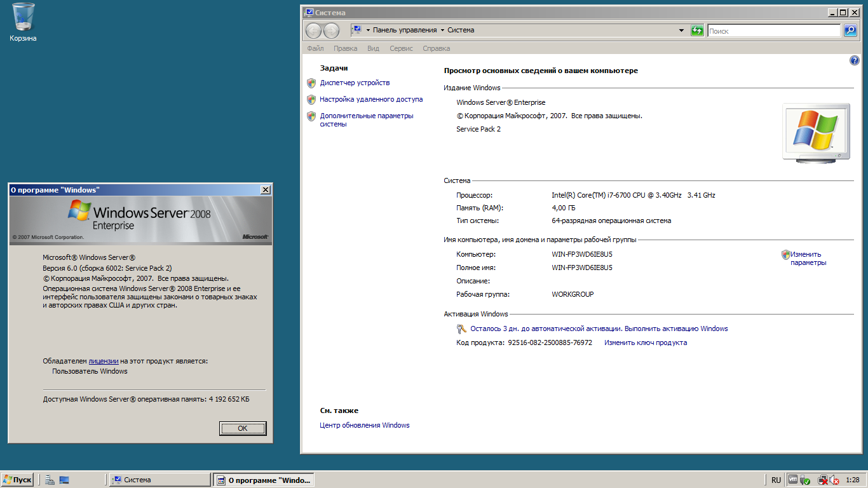Image resolution: width=868 pixels, height=488 pixels.
Task: Expand the address bar root dropdown arrow
Action: [368, 30]
